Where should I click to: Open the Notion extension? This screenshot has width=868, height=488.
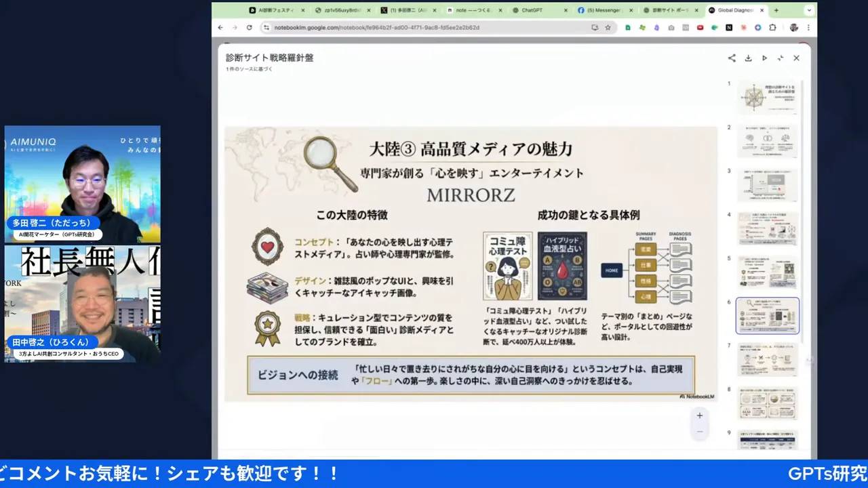tap(730, 27)
